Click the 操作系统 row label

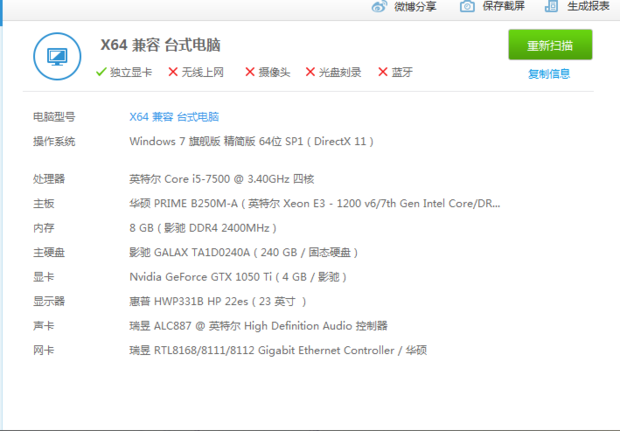point(54,142)
